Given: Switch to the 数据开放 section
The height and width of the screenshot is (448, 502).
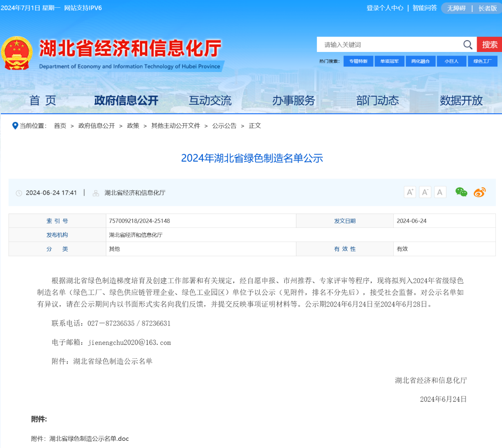Looking at the screenshot, I should point(461,101).
